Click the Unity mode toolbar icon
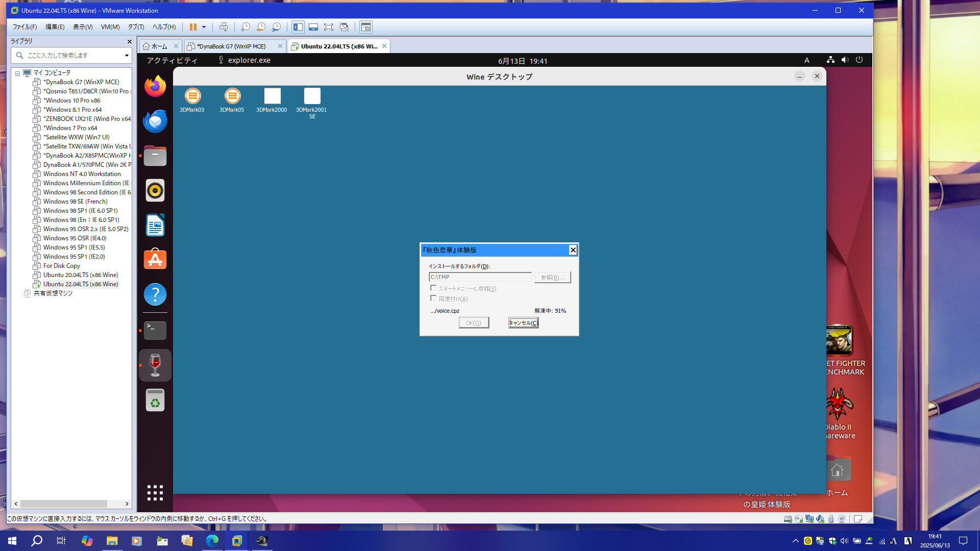The height and width of the screenshot is (551, 980). coord(344,27)
